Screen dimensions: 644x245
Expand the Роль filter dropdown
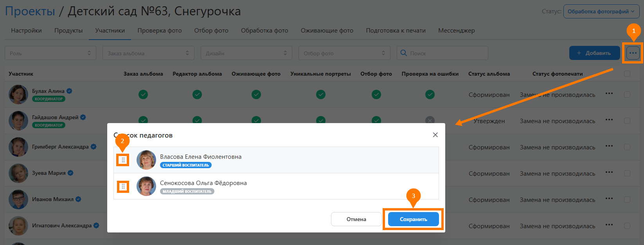tap(50, 53)
